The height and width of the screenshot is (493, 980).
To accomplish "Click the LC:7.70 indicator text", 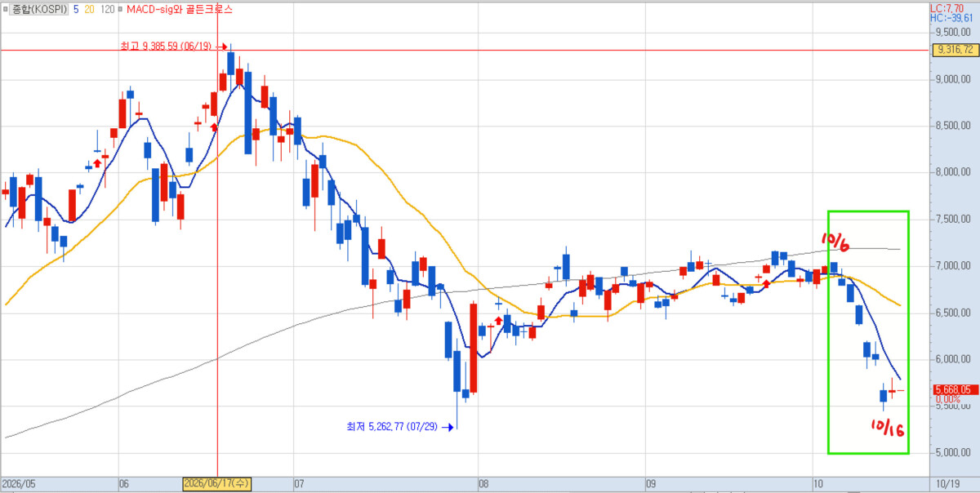I will (x=949, y=7).
